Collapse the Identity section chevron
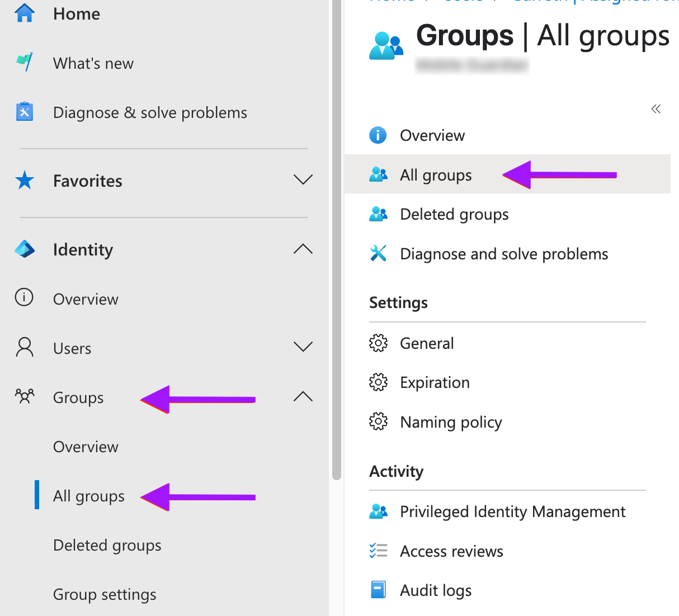The image size is (679, 616). 303,249
